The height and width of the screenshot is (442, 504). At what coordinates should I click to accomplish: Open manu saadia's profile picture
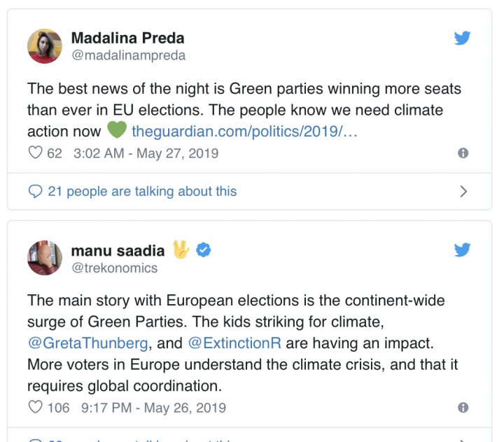pyautogui.click(x=45, y=258)
